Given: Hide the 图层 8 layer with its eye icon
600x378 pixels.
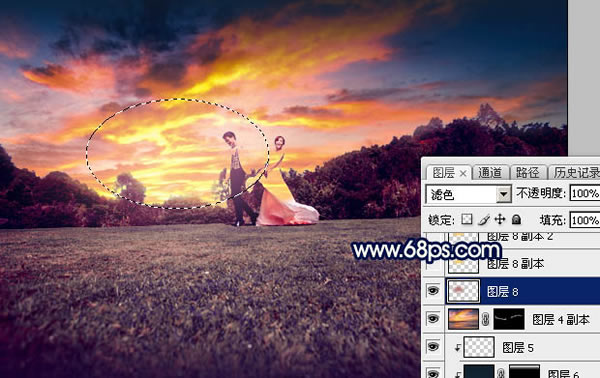Looking at the screenshot, I should pos(433,291).
